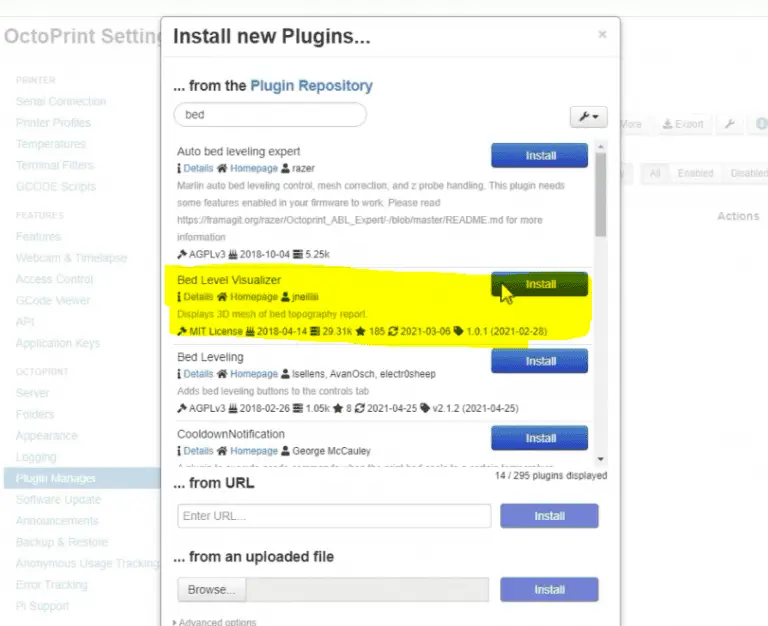Click the Install button for the URL source

click(x=549, y=516)
